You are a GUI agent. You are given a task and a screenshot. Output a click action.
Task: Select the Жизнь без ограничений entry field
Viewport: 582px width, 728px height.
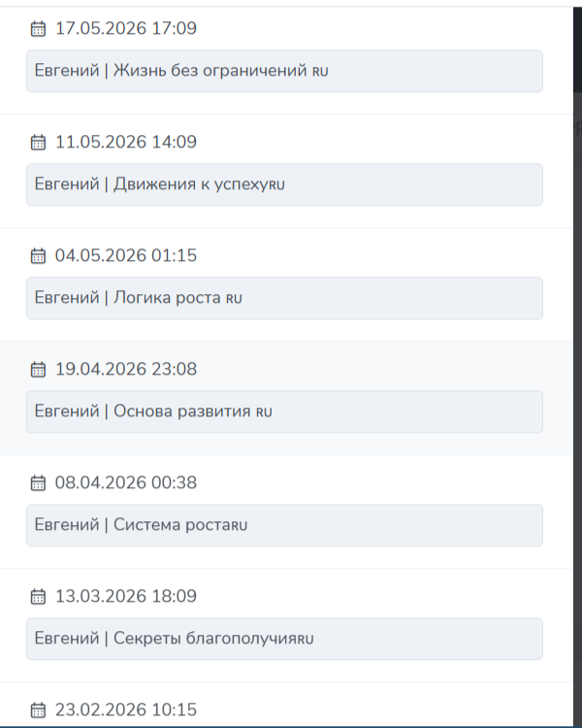pyautogui.click(x=284, y=71)
